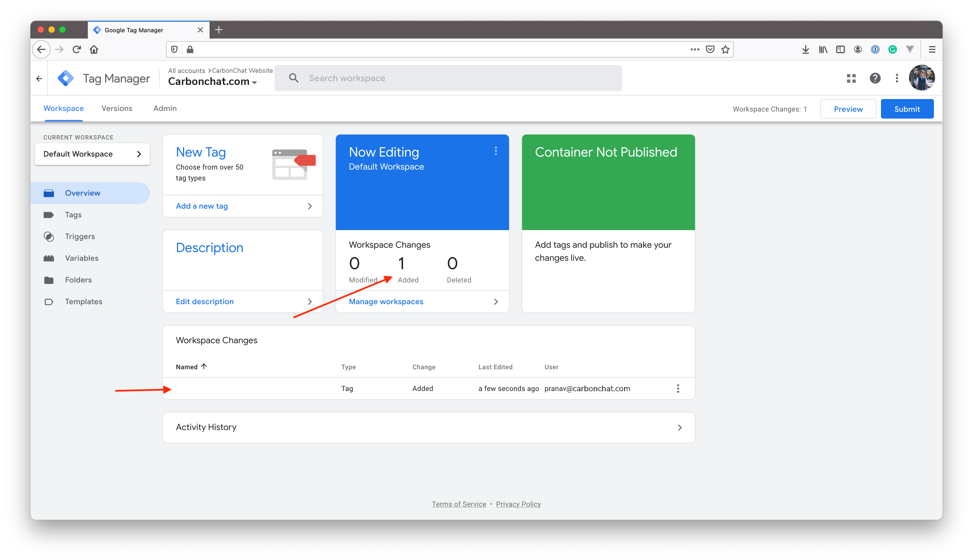Image resolution: width=973 pixels, height=560 pixels.
Task: Select the Variables sidebar item
Action: point(81,258)
